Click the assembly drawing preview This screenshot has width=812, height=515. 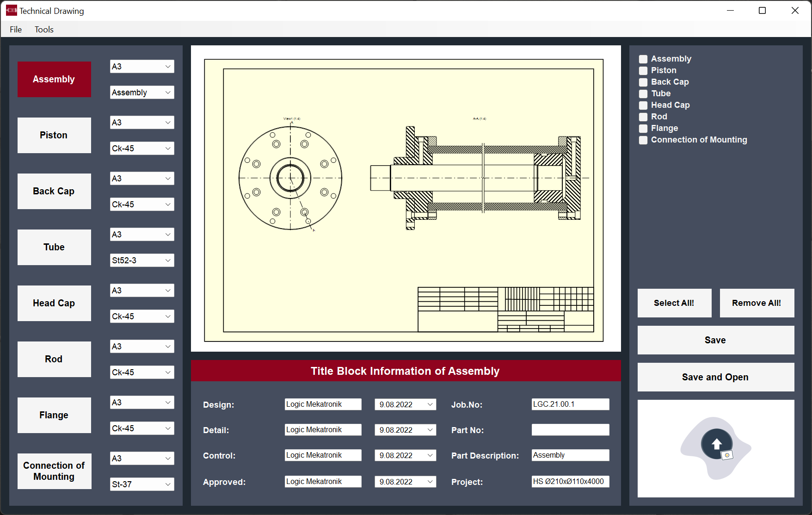(406, 199)
